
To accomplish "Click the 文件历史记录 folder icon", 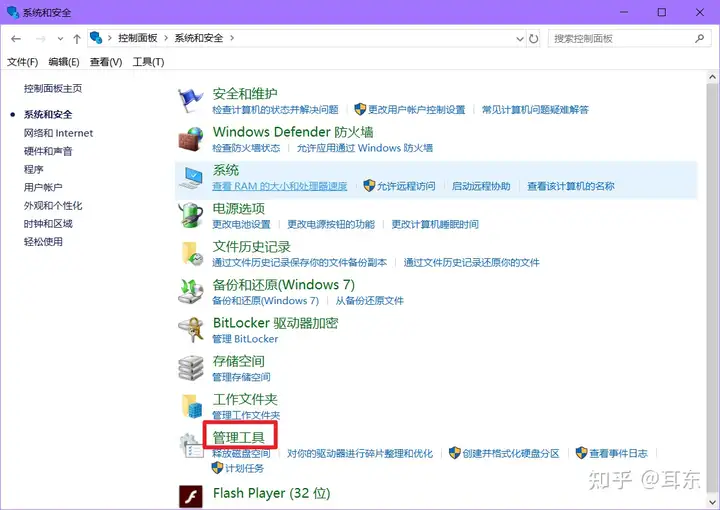I will coord(191,253).
